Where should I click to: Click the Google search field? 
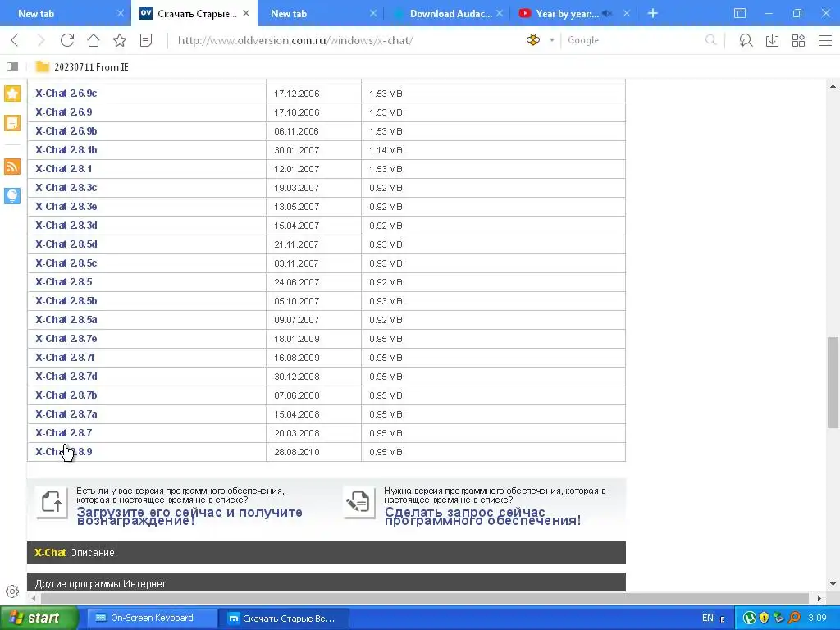632,40
